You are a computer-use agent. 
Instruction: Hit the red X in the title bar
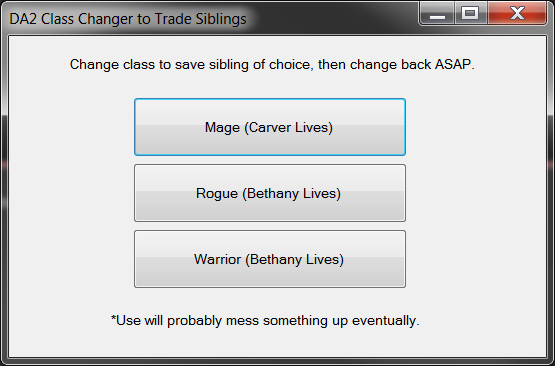click(x=517, y=13)
